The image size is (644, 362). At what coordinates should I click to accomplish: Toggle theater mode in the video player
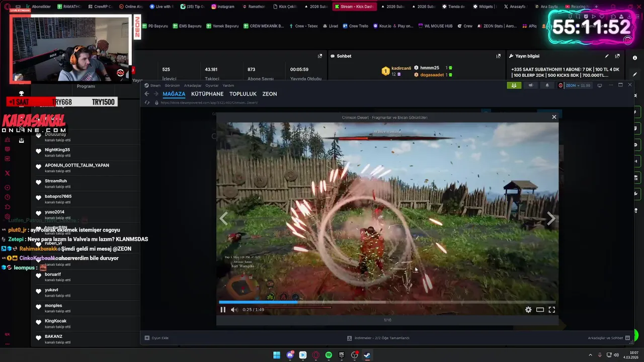(x=540, y=310)
